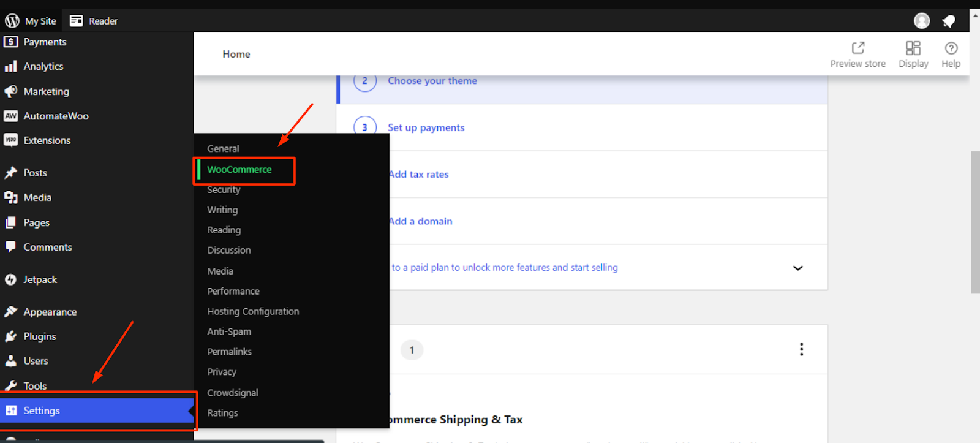Screen dimensions: 980x443
Task: Click the Pages sidebar icon
Action: point(11,222)
